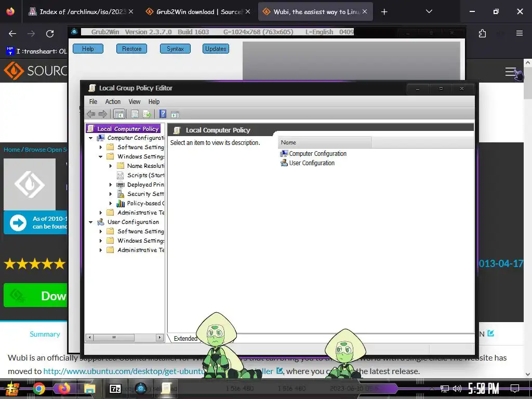Click the Policy-based QoS chart icon
This screenshot has height=399, width=532.
coord(121,203)
